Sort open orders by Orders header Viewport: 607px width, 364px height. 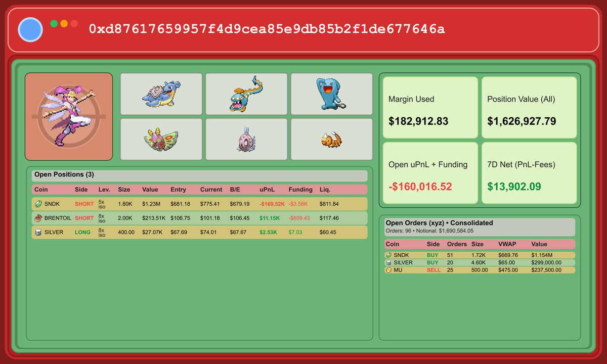457,244
